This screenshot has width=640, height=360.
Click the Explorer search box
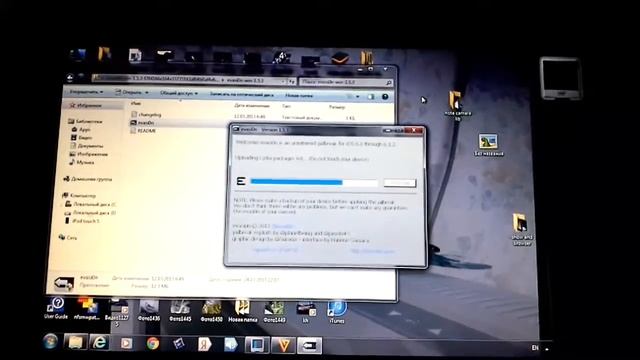coord(346,82)
